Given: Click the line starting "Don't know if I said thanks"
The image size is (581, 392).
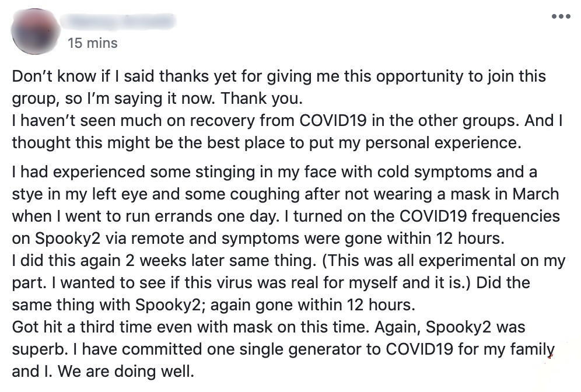Looking at the screenshot, I should click(x=279, y=76).
